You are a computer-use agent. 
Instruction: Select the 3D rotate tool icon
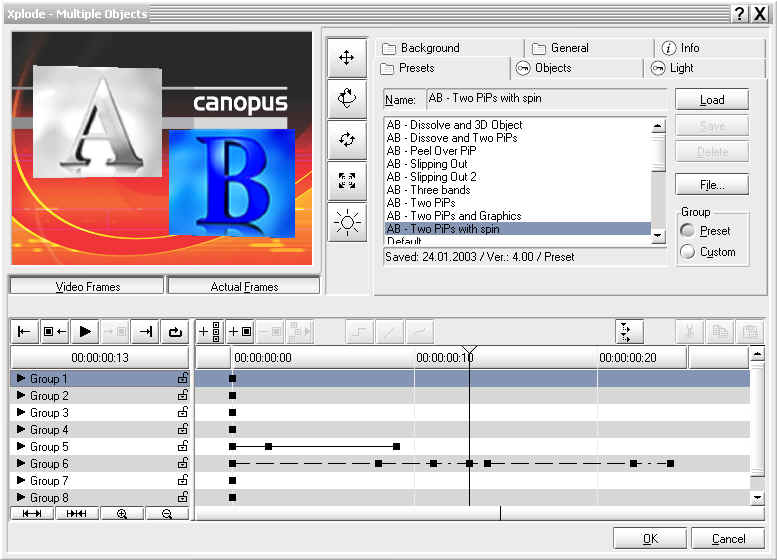[347, 98]
